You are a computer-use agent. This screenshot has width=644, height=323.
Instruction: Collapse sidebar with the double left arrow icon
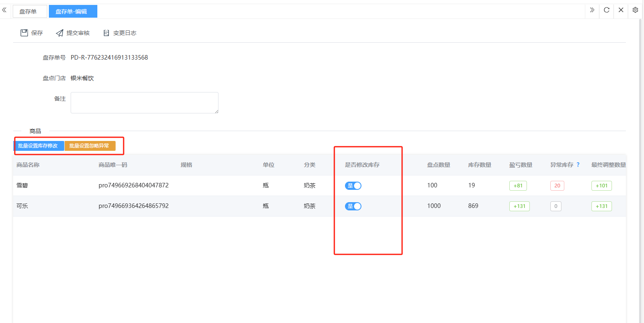click(x=5, y=10)
